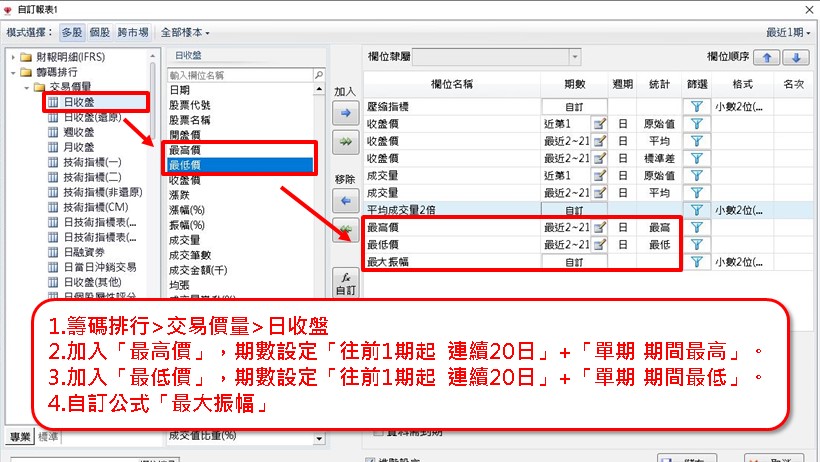Screen dimensions: 820x462
Task: Select 個股 mode toggle
Action: (99, 32)
